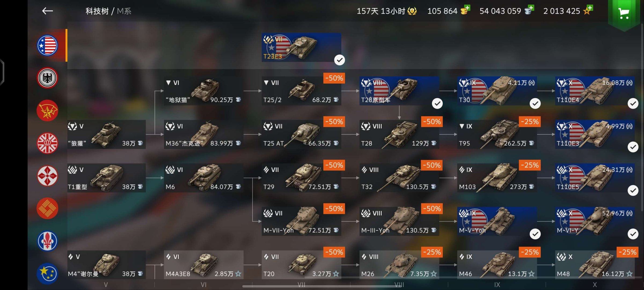Toggle the checkmark on T110E5 tank
The height and width of the screenshot is (290, 644).
[x=633, y=190]
